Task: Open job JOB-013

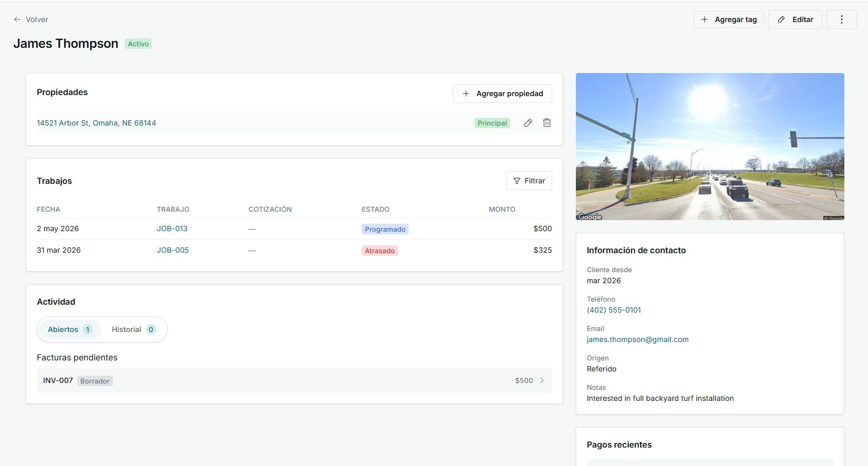Action: coord(172,229)
